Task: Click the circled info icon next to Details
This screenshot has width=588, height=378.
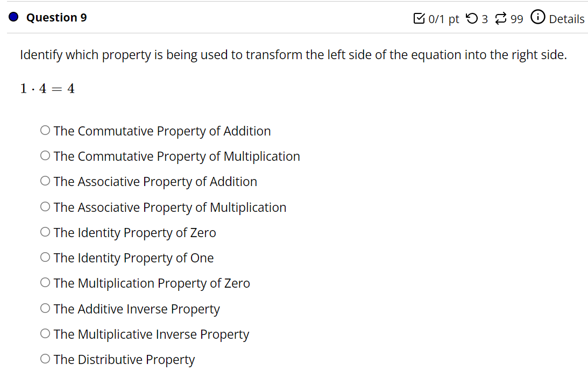Action: click(537, 18)
